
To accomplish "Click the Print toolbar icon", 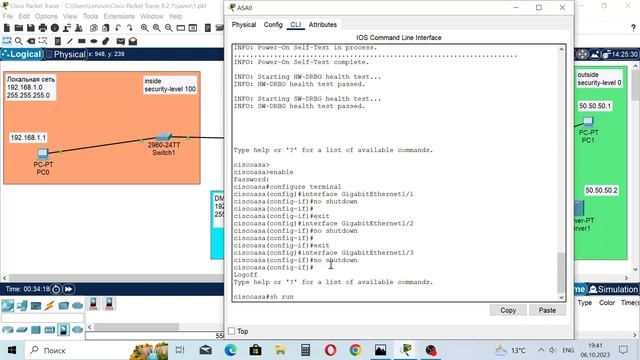I will (43, 28).
